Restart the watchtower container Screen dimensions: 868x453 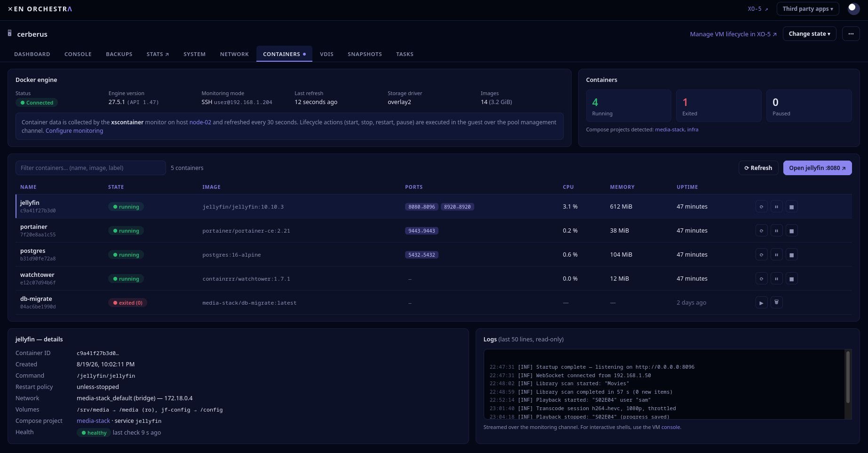click(x=761, y=279)
